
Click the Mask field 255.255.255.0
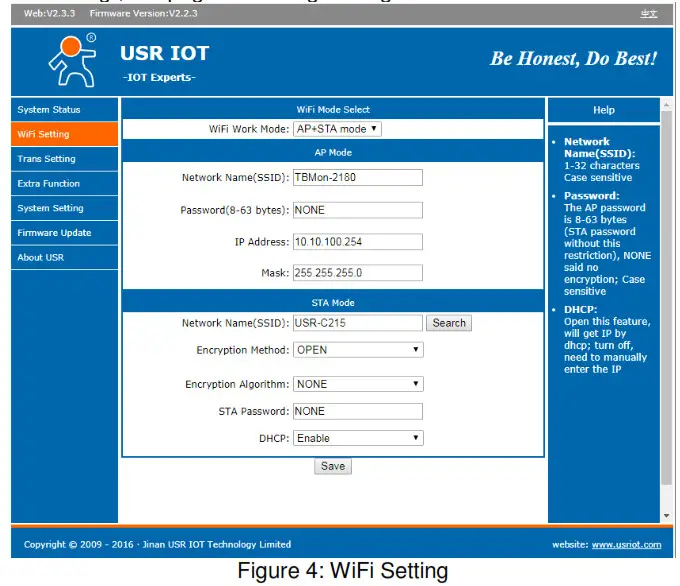(357, 273)
